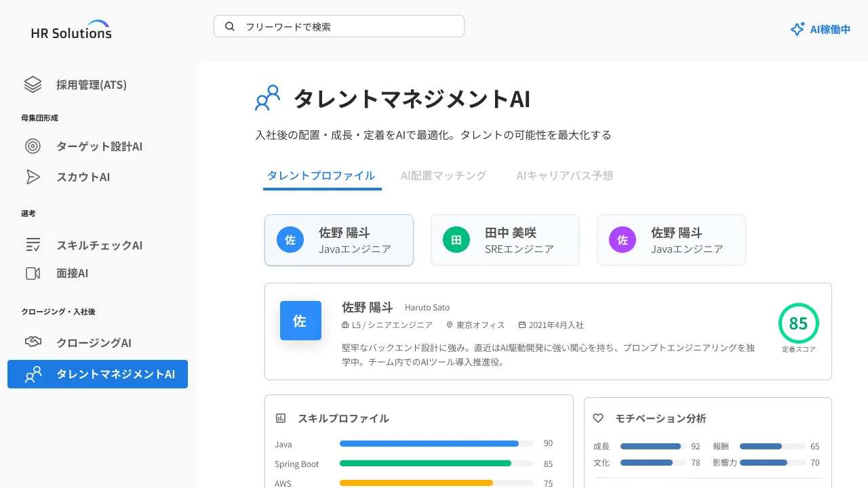Viewport: 868px width, 488px height.
Task: Click the briefcase icon beside L5 / シニアエンジニア
Action: [345, 325]
